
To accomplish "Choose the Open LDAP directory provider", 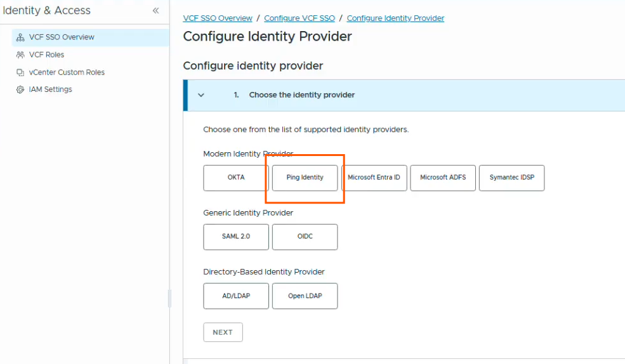I will coord(305,296).
